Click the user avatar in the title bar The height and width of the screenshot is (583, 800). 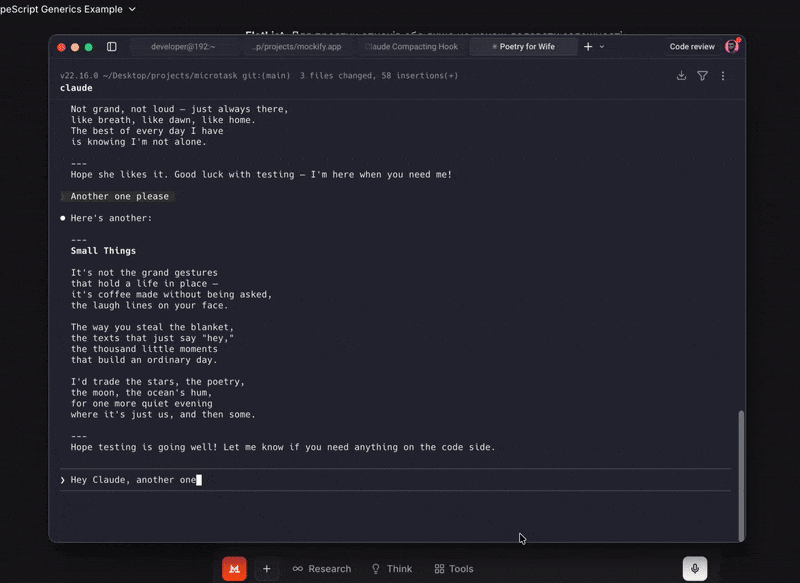click(732, 47)
